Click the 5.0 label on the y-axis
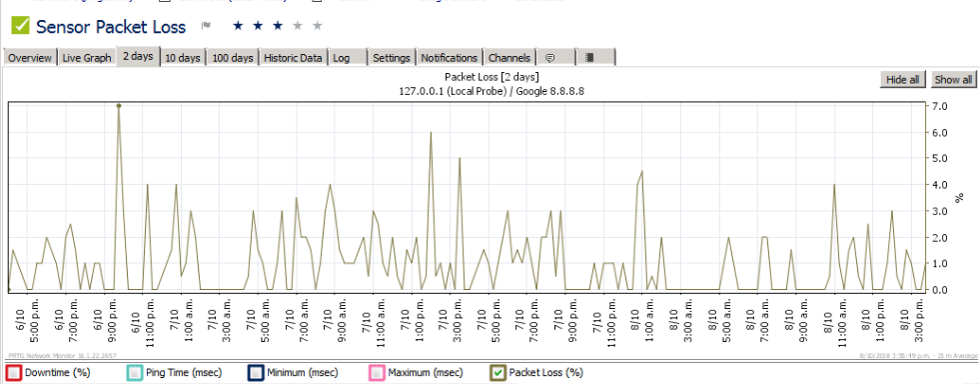The height and width of the screenshot is (384, 980). coord(939,159)
